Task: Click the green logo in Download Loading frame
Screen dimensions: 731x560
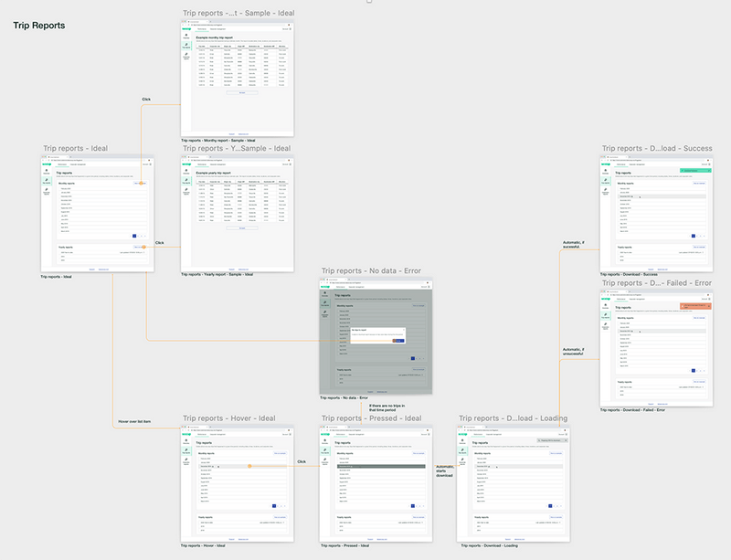Action: point(462,435)
